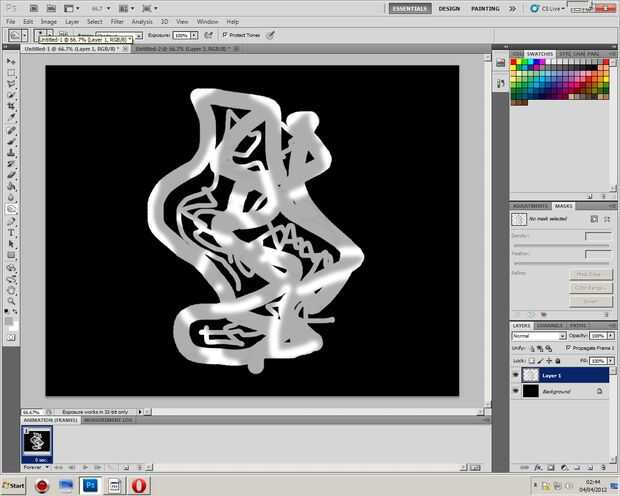Click the Color Range button
The image size is (620, 496).
coord(590,288)
